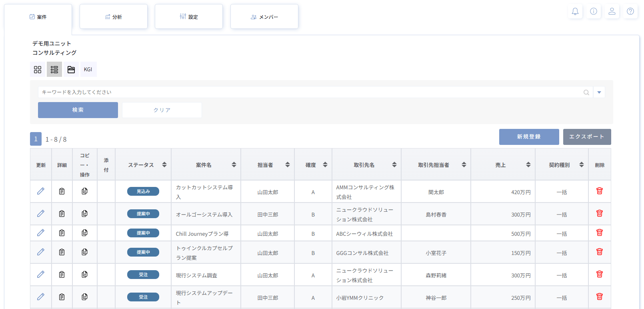Click copy icon for Chill Journey row

84,233
